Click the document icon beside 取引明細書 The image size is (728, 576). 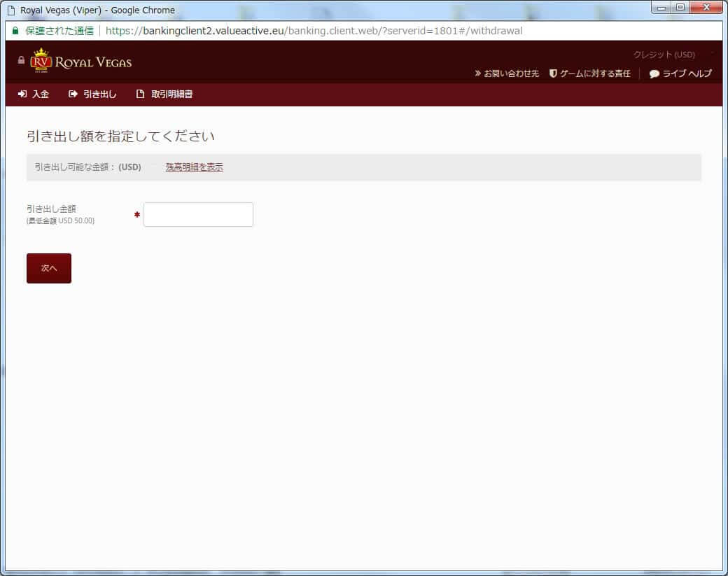(x=141, y=94)
